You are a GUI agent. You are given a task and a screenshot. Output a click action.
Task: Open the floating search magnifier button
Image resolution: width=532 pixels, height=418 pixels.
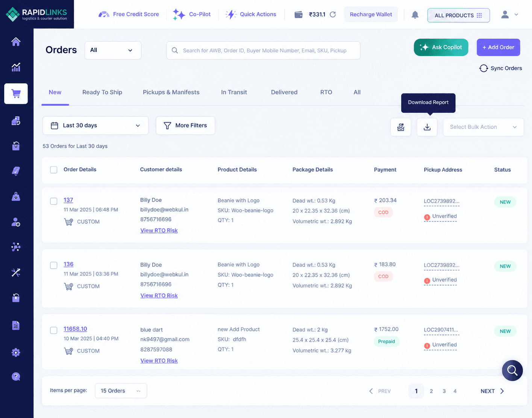click(512, 371)
